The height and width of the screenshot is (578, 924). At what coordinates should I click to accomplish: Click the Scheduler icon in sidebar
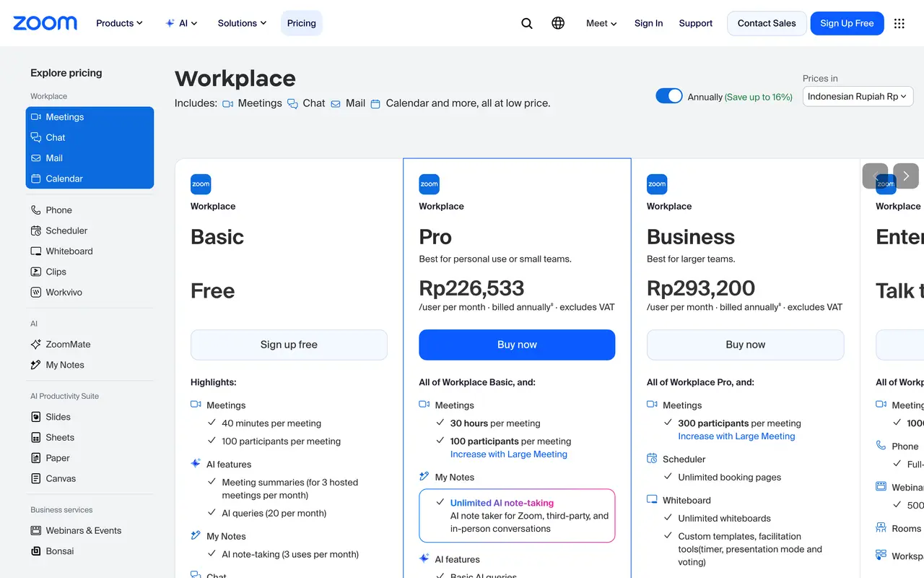pyautogui.click(x=36, y=230)
